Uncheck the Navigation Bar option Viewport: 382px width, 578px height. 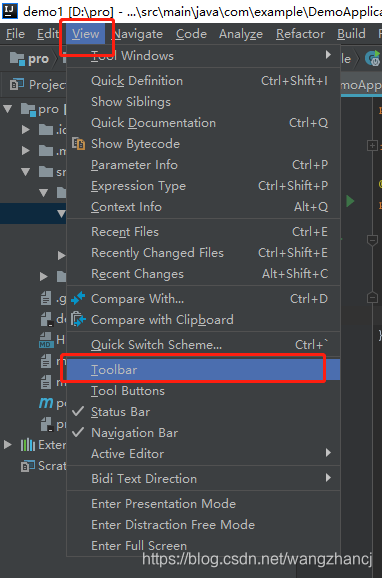[203, 433]
